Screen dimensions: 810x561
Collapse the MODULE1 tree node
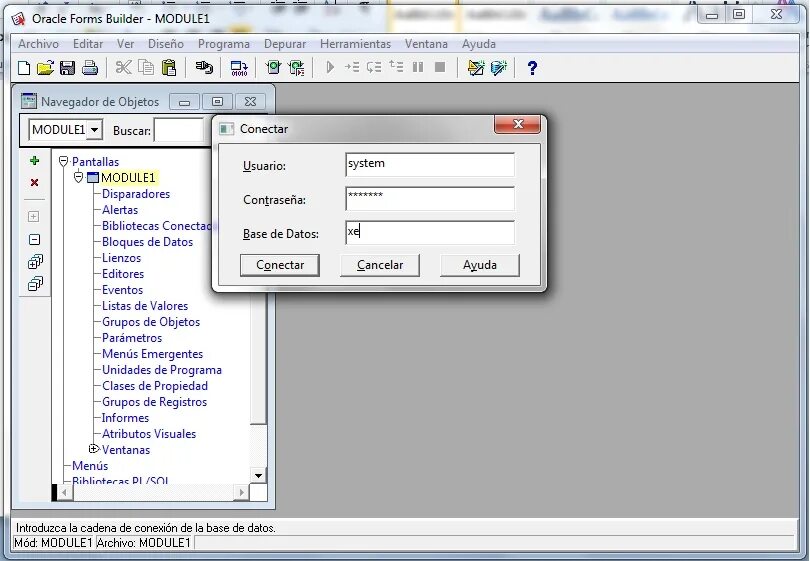[x=79, y=177]
